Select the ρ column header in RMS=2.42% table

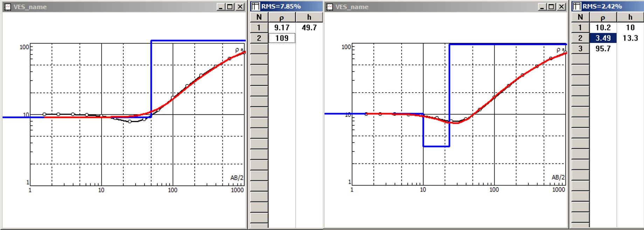pos(603,17)
